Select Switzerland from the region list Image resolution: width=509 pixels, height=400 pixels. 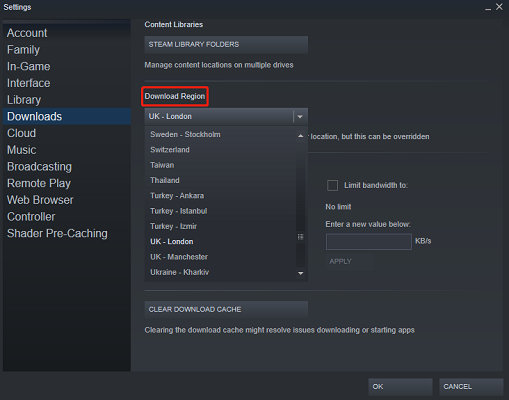click(221, 150)
